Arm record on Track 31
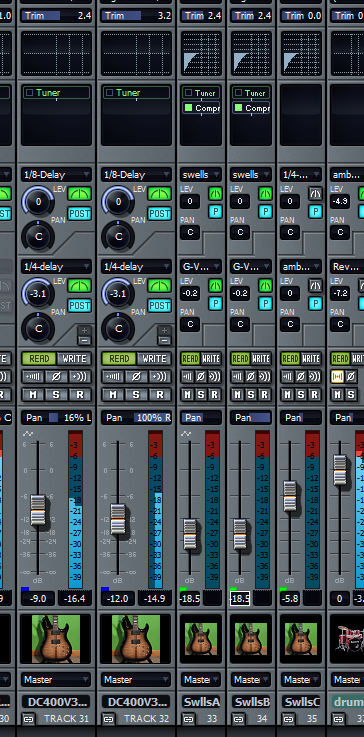The image size is (364, 737). [80, 394]
